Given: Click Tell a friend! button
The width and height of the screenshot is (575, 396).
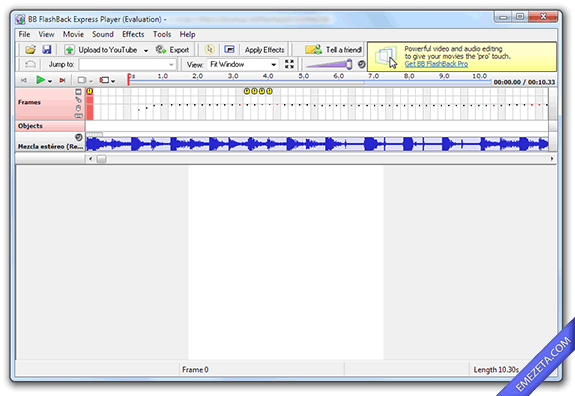Looking at the screenshot, I should [333, 50].
